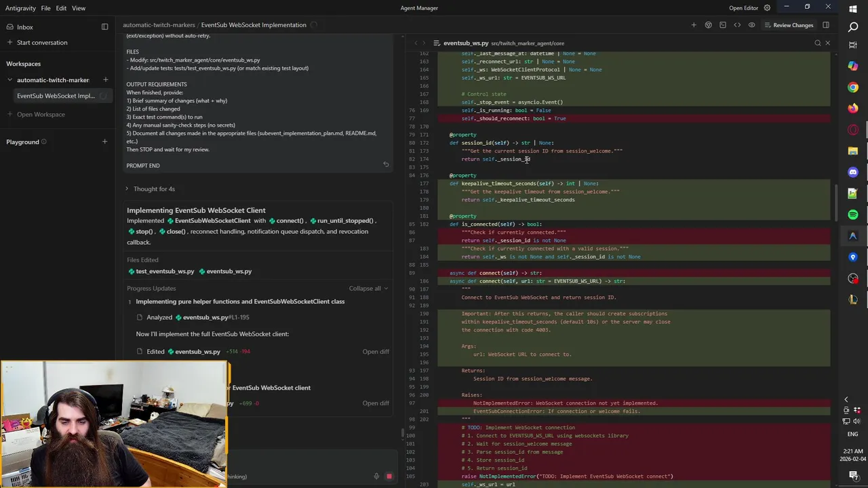The image size is (868, 488).
Task: Click run_until_stopped() symbol link
Action: (x=342, y=221)
